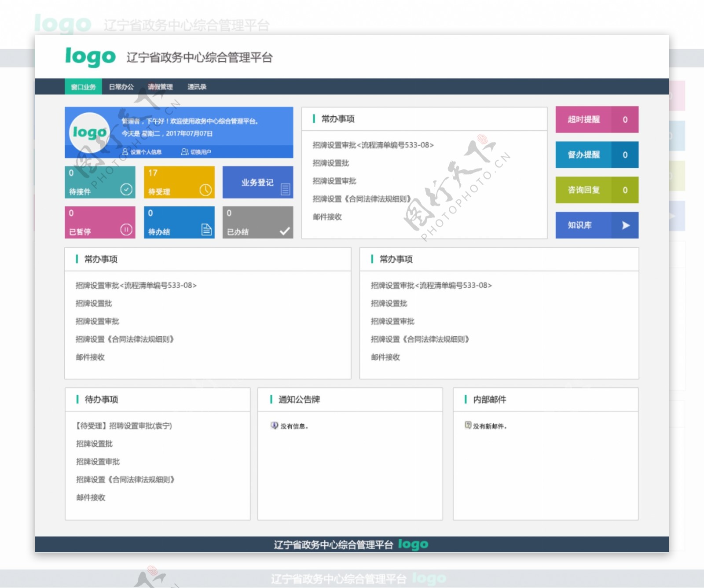This screenshot has width=704, height=588.
Task: Open 招牌设置审批 in lower-right 常办事项 panel
Action: coord(392,321)
